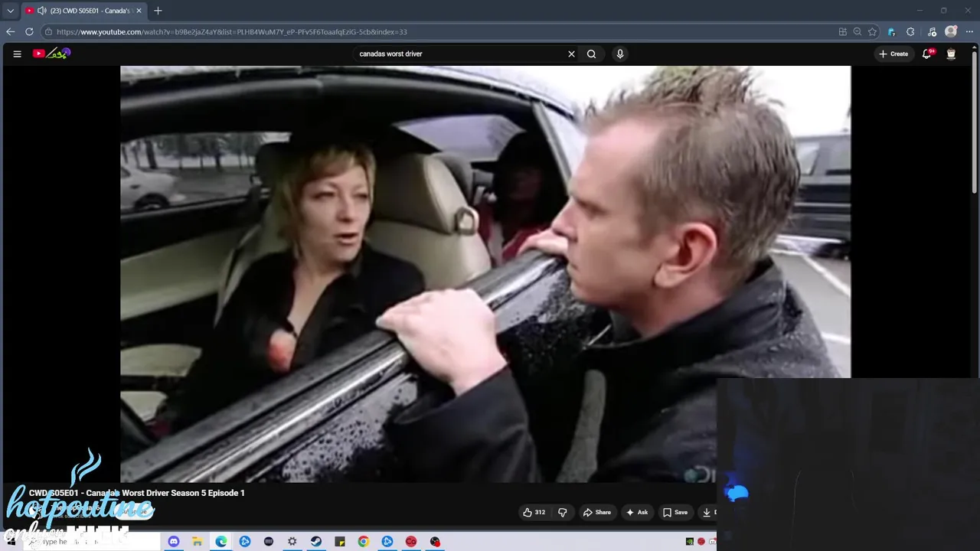Select the CWD S05E01 tab
This screenshot has width=980, height=551.
pos(84,11)
